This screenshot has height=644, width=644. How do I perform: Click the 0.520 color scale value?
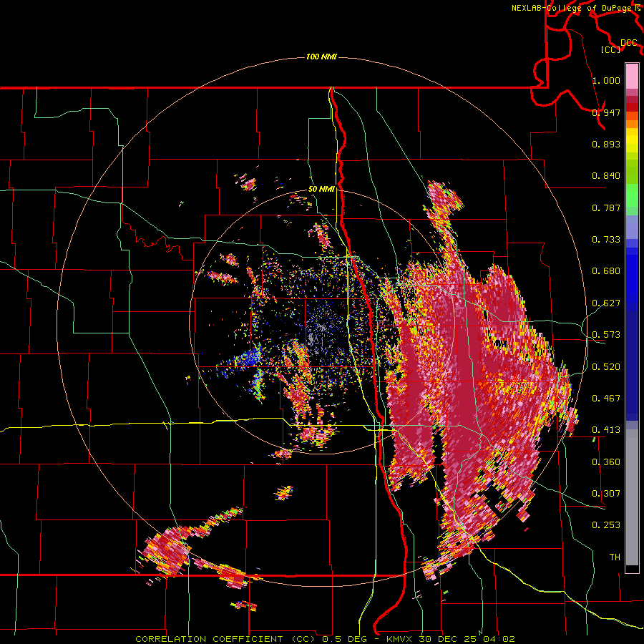coord(606,367)
